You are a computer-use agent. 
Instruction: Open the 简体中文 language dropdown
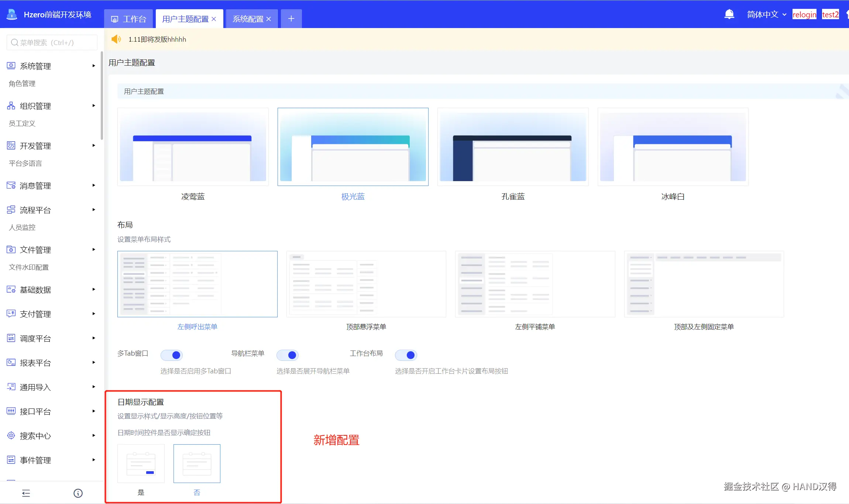766,15
